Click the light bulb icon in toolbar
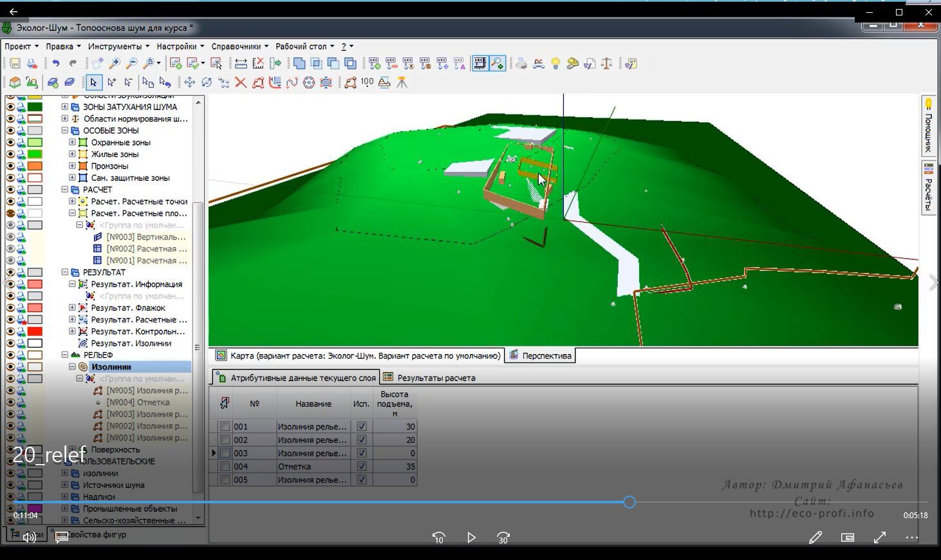Image resolution: width=941 pixels, height=560 pixels. tap(555, 63)
